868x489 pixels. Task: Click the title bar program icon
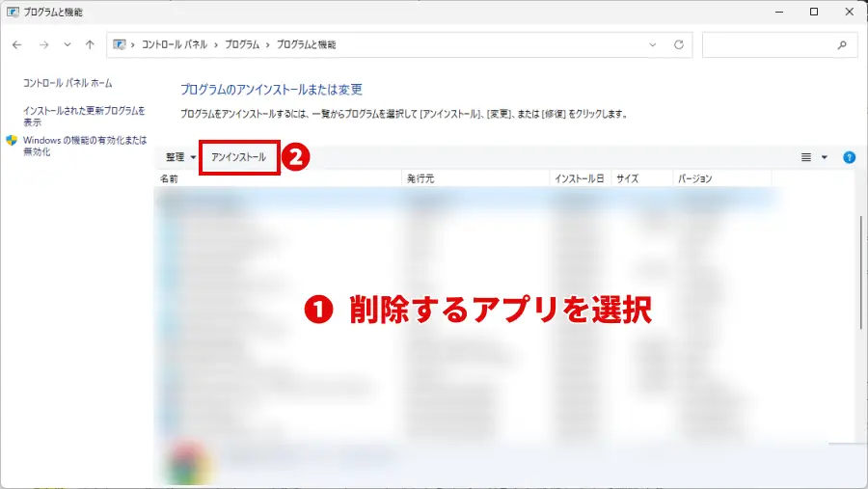pyautogui.click(x=13, y=12)
